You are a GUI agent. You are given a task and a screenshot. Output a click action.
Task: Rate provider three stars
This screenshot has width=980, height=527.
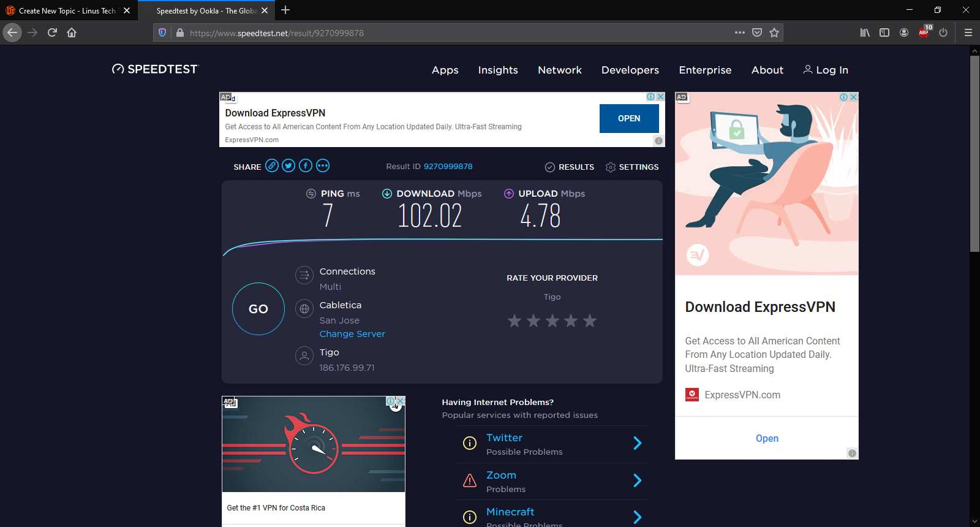[552, 320]
